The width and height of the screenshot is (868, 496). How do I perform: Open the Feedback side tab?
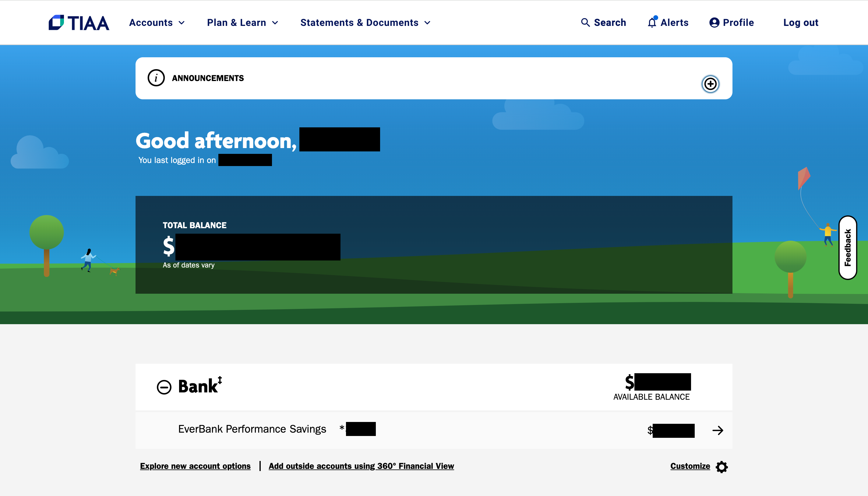[x=847, y=248]
